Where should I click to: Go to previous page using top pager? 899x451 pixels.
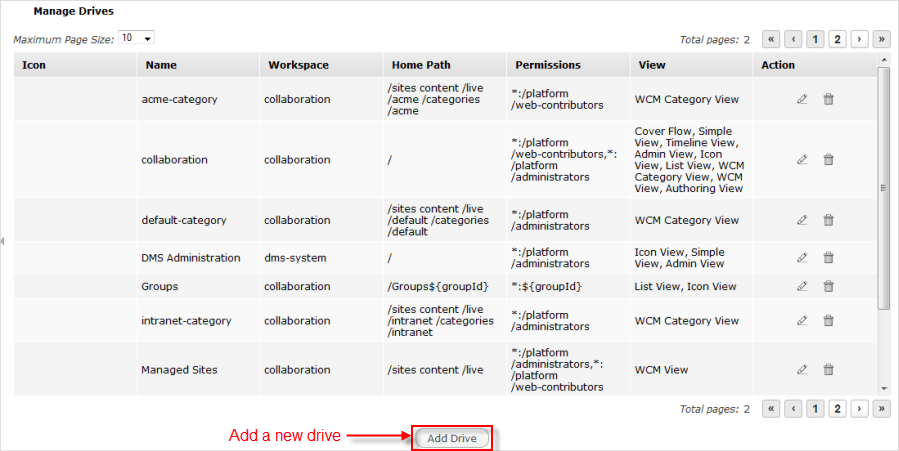tap(793, 40)
